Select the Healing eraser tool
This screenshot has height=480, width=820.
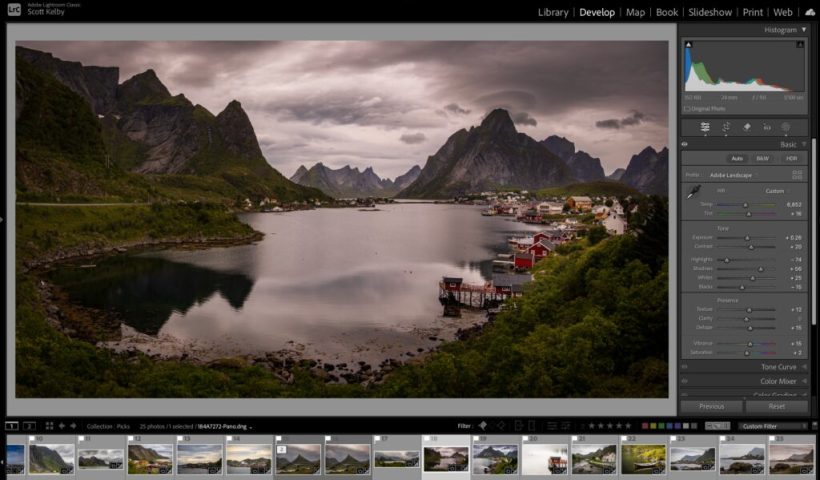coord(746,127)
